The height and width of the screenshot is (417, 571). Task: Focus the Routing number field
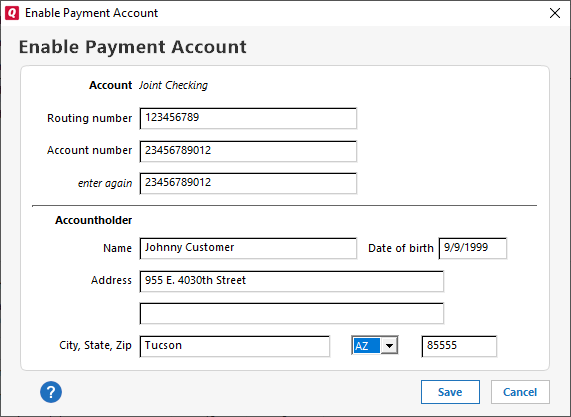pyautogui.click(x=248, y=118)
